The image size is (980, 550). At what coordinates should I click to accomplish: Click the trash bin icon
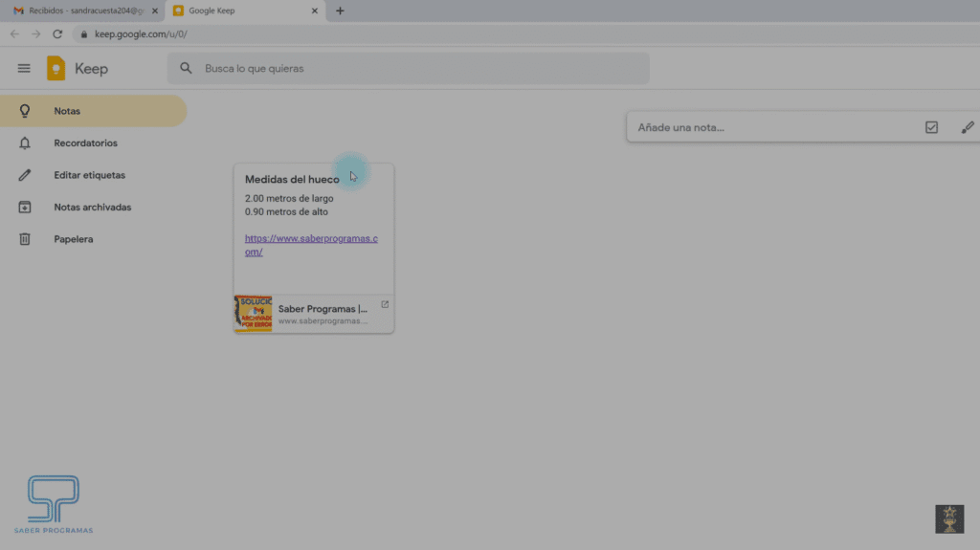click(24, 239)
